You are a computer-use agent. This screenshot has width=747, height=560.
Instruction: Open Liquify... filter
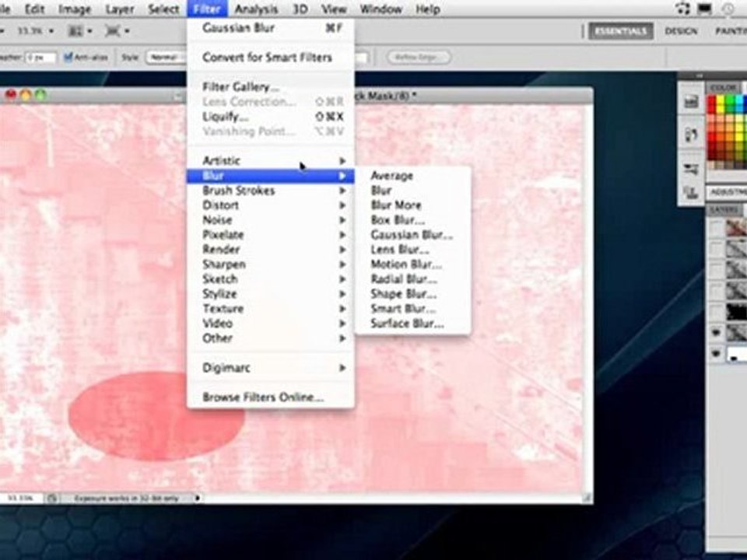271,117
